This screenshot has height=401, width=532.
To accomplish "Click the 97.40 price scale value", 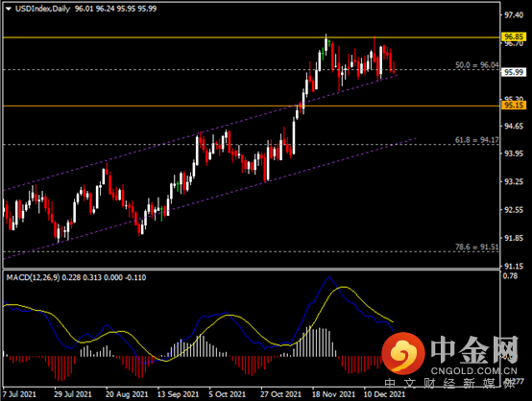I will (514, 15).
